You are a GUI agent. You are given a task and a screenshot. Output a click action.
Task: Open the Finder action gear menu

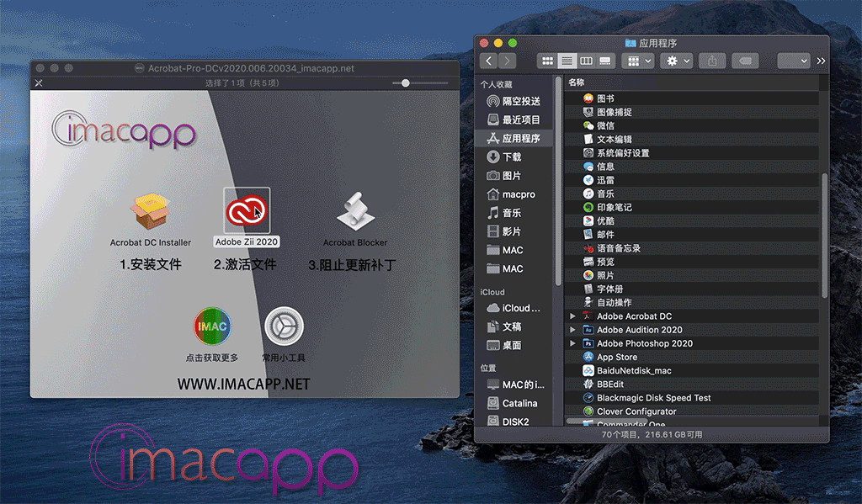(678, 61)
